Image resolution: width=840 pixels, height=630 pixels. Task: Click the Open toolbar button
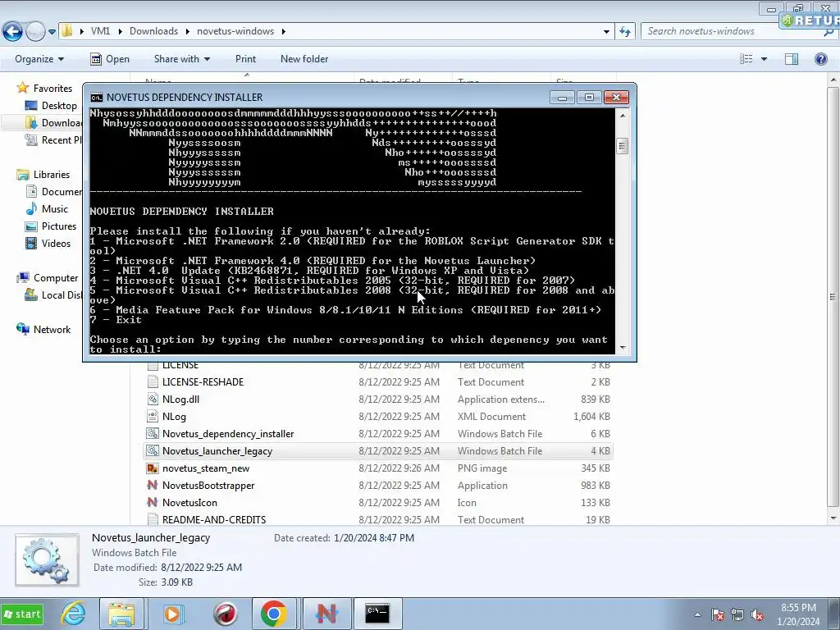(110, 59)
